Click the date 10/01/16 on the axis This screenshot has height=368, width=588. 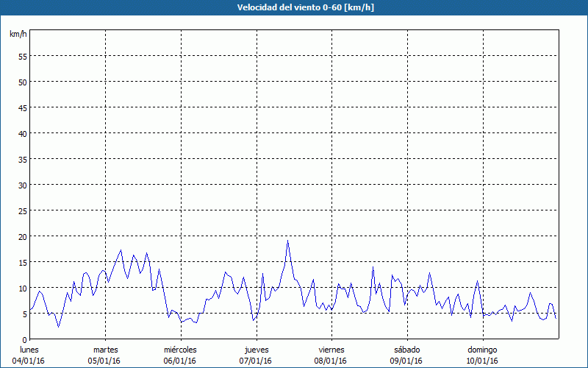click(x=482, y=361)
